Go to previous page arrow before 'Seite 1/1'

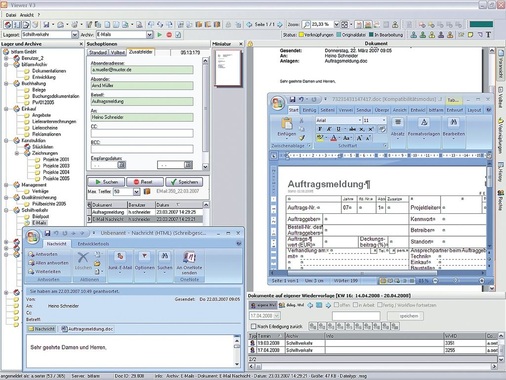coord(249,24)
